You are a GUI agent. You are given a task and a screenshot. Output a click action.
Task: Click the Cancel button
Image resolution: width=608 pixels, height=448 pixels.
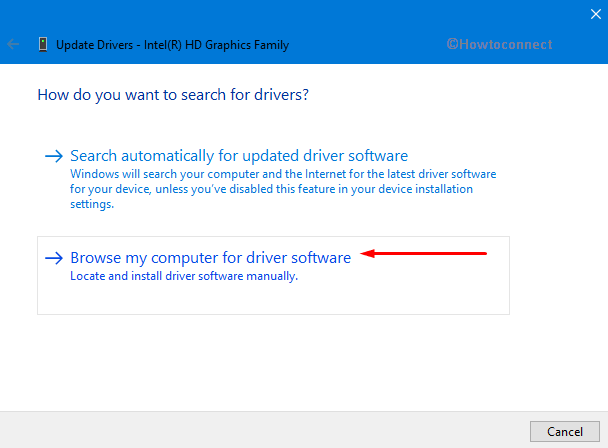565,431
